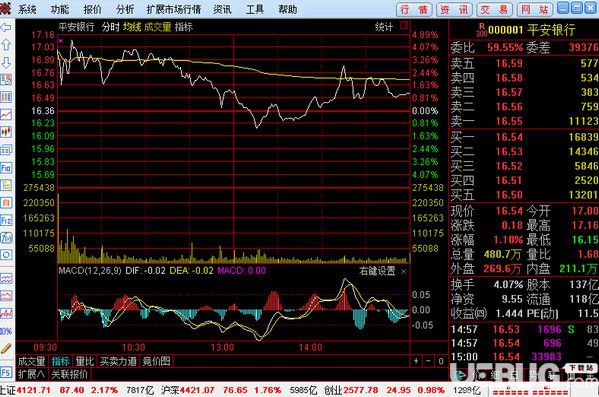
Task: Click the red square icon beside 统计
Action: coord(404,26)
